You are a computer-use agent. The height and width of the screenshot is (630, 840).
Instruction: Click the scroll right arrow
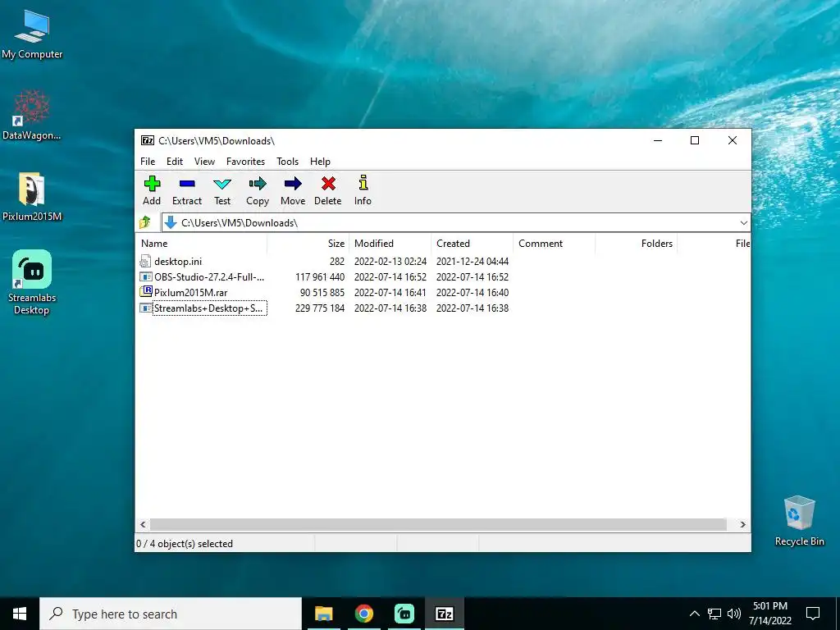pyautogui.click(x=743, y=524)
